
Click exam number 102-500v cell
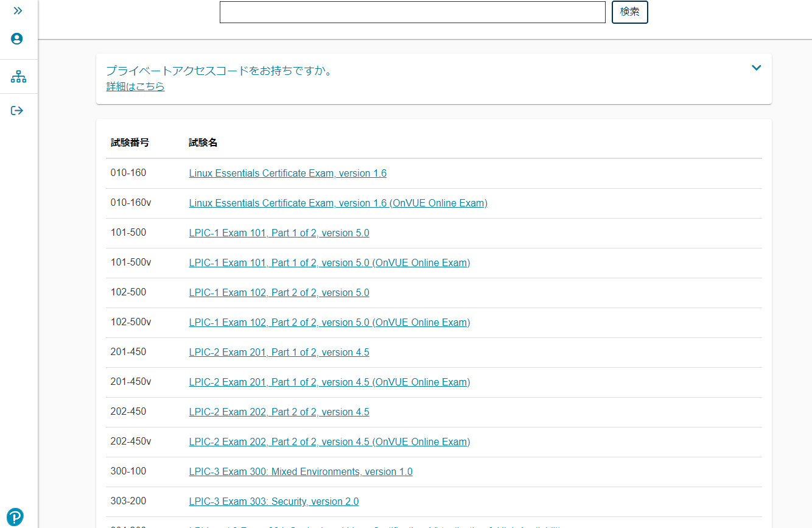[x=131, y=322]
